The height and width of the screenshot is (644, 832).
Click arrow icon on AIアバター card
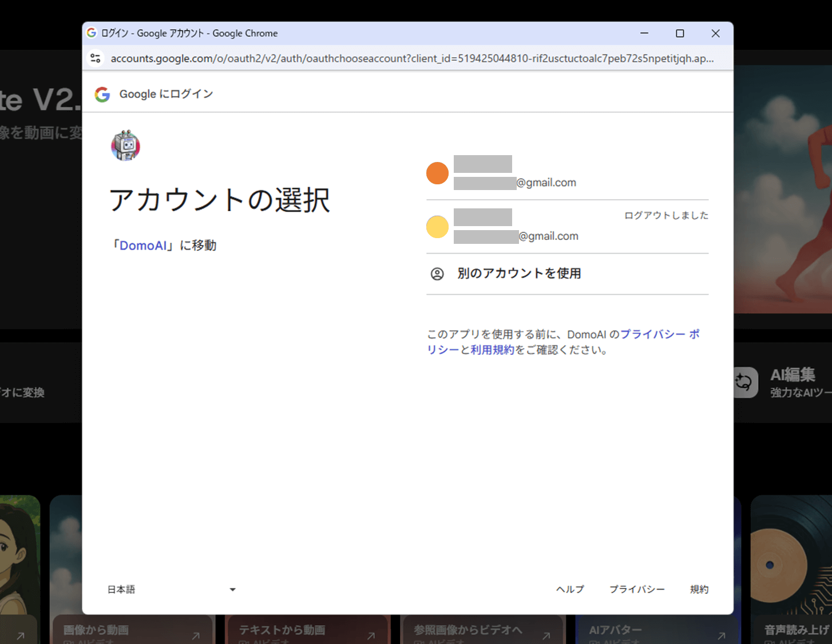(722, 635)
